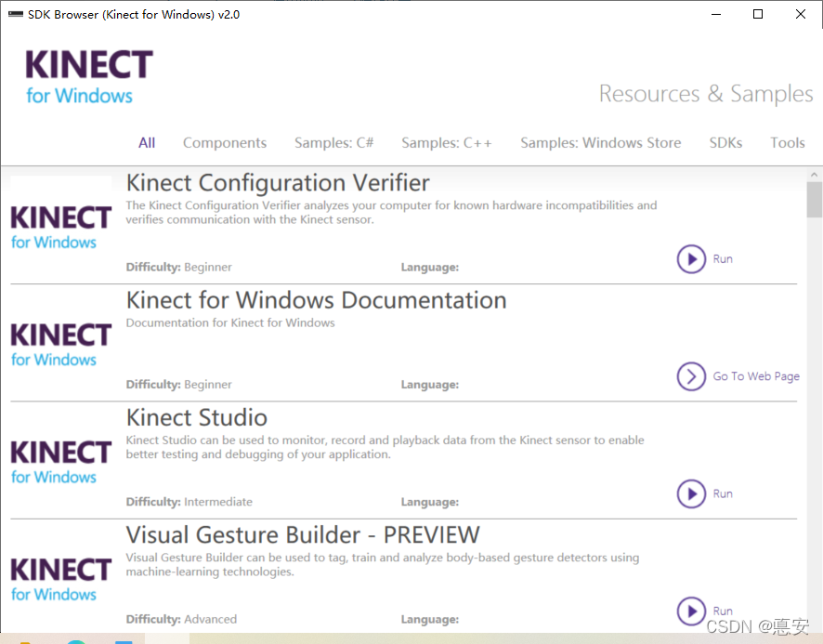Close the SDK Browser window
This screenshot has width=823, height=644.
coord(801,14)
